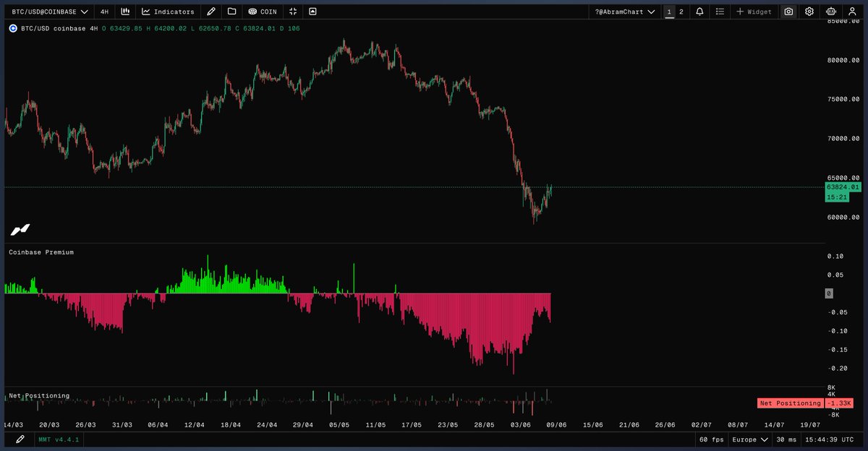Click the BTC/USD coinbase 4H legend label
Viewport: 868px width, 451px height.
(x=59, y=28)
